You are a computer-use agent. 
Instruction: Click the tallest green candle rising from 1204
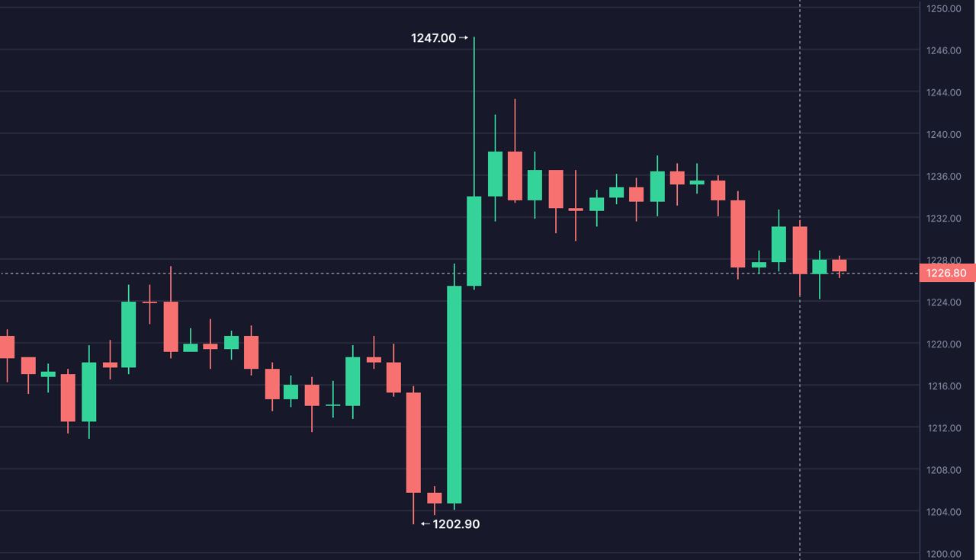(x=454, y=395)
